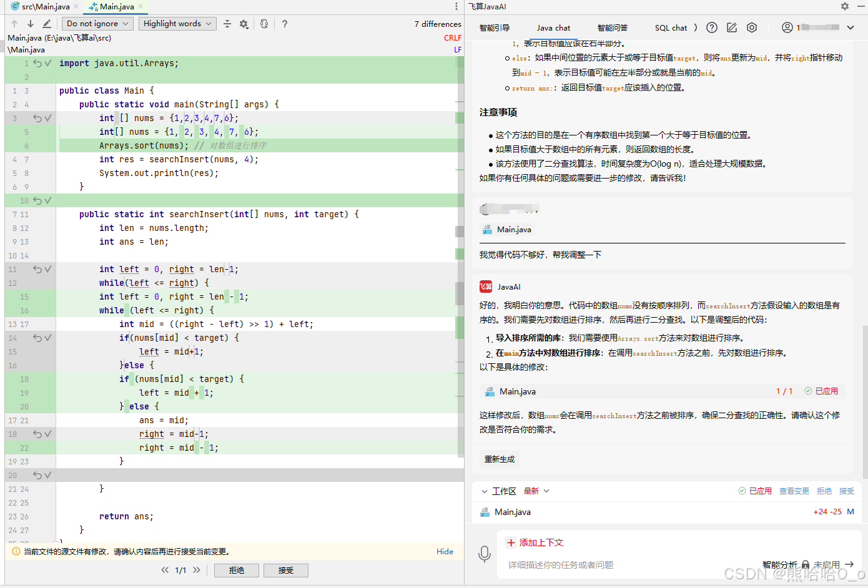Close the src\Main.java tab
The width and height of the screenshot is (868, 588).
pyautogui.click(x=76, y=6)
